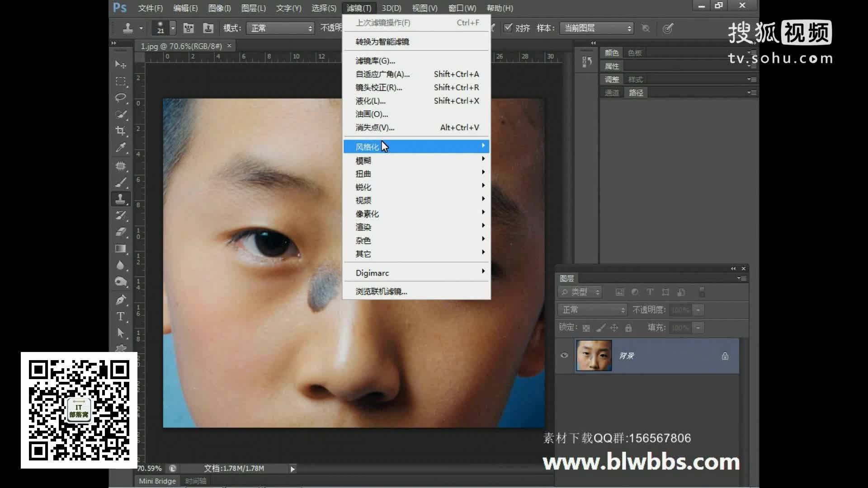
Task: Switch to the Color panel tab
Action: 612,53
